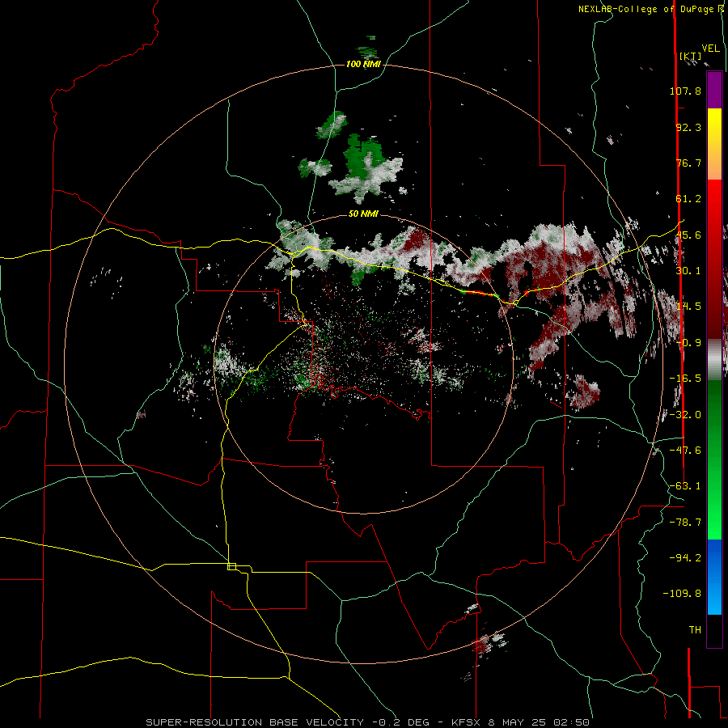The image size is (728, 728).
Task: Click the -63.1 legend value
Action: coord(685,486)
